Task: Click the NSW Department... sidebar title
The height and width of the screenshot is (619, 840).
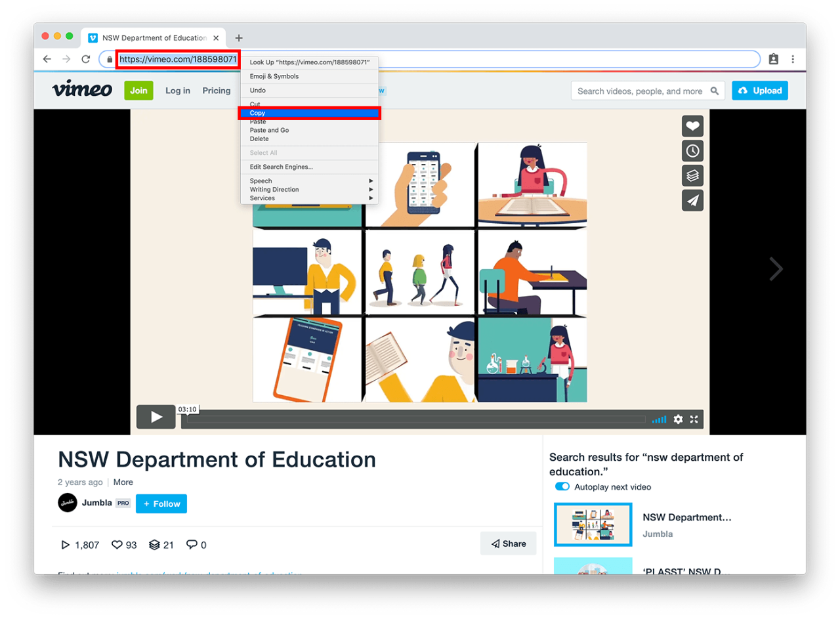Action: pyautogui.click(x=687, y=517)
